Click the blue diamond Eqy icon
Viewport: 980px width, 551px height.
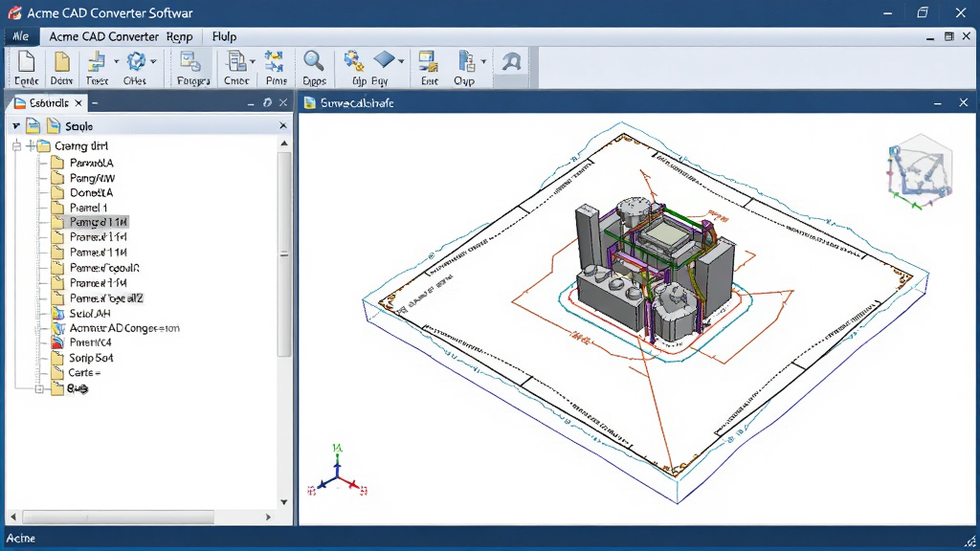coord(384,60)
